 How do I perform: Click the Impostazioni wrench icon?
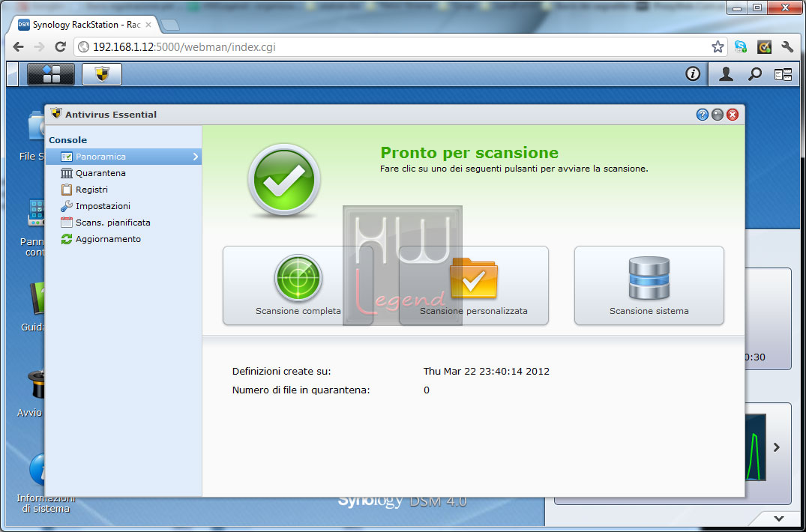pyautogui.click(x=66, y=206)
